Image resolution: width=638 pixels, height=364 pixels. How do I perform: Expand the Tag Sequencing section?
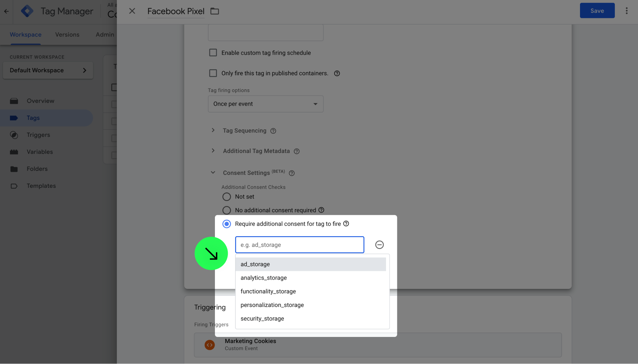[213, 130]
